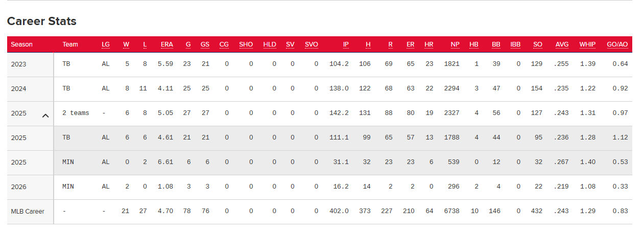The width and height of the screenshot is (644, 232).
Task: Click the Season column header
Action: pos(21,44)
